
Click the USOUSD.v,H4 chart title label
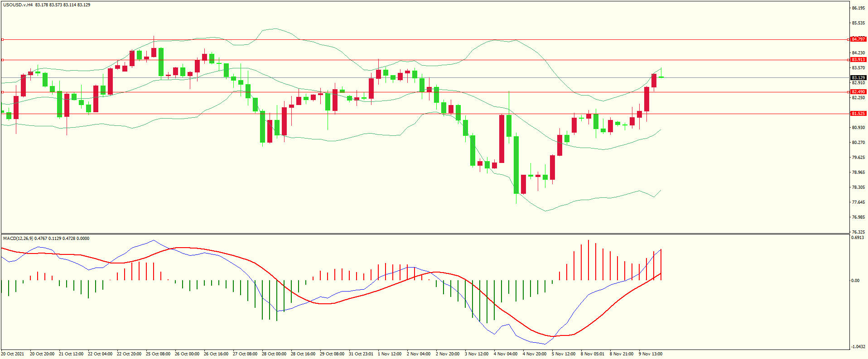point(18,5)
